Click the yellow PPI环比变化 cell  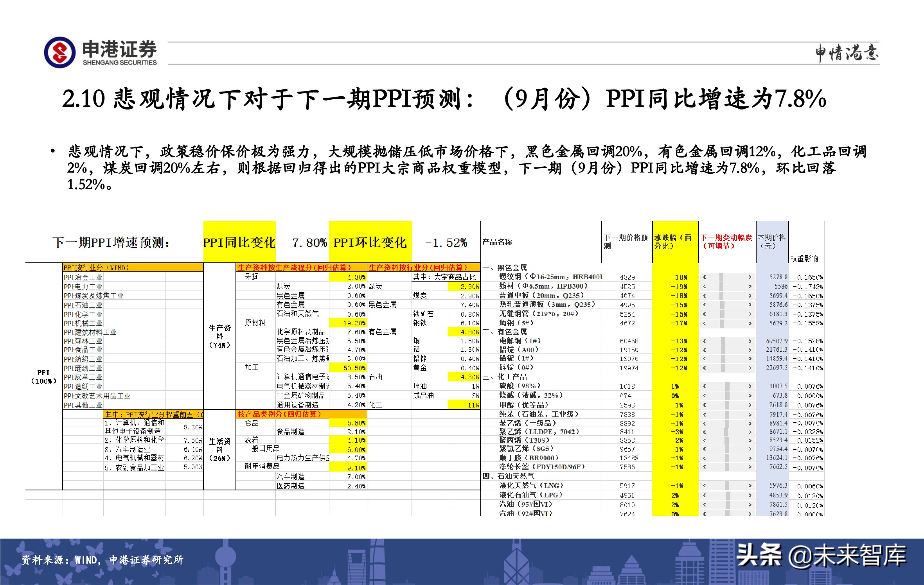370,242
